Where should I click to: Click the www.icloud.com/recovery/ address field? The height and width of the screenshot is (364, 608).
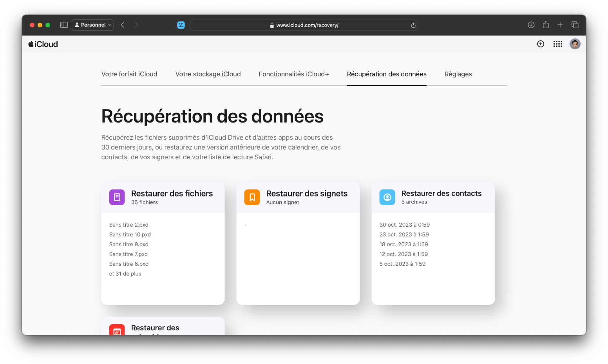(x=304, y=25)
